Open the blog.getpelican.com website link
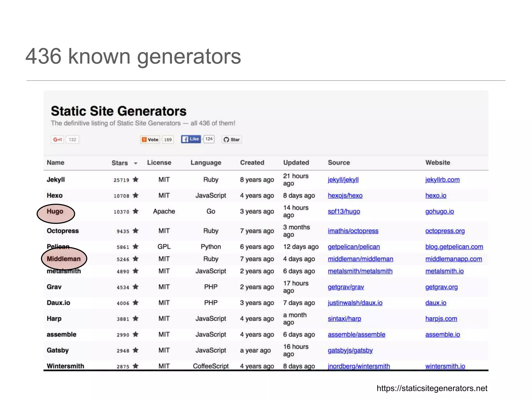The height and width of the screenshot is (399, 532). click(x=454, y=247)
